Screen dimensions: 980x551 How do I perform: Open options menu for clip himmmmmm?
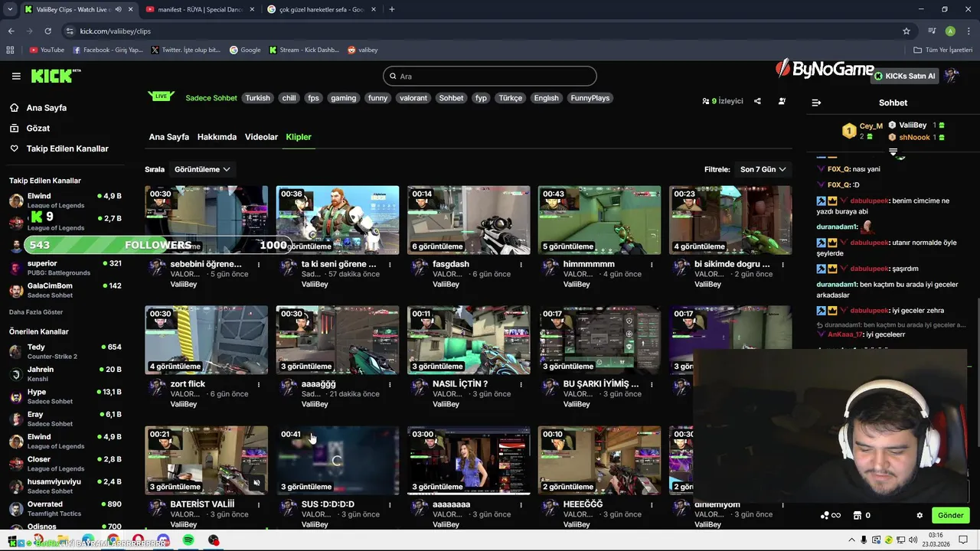click(652, 265)
